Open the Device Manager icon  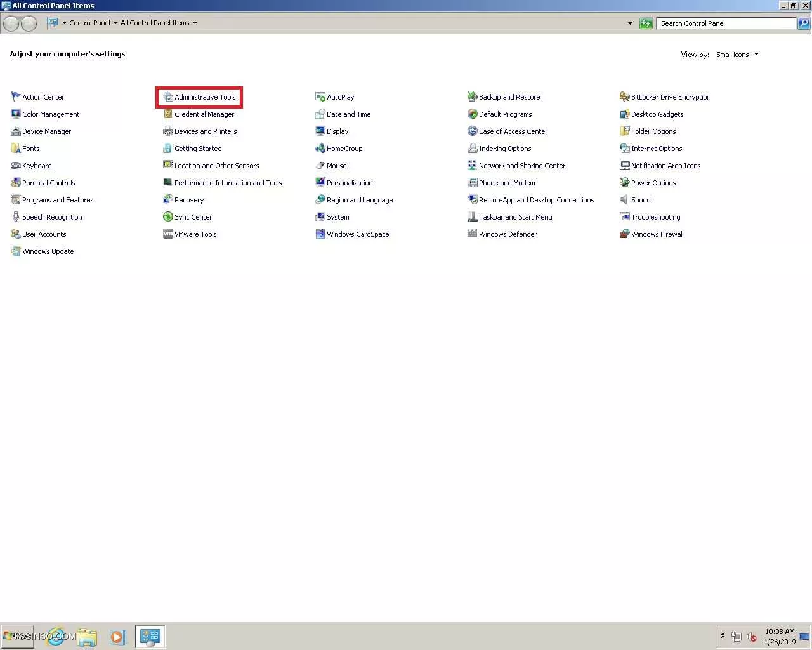click(x=16, y=131)
